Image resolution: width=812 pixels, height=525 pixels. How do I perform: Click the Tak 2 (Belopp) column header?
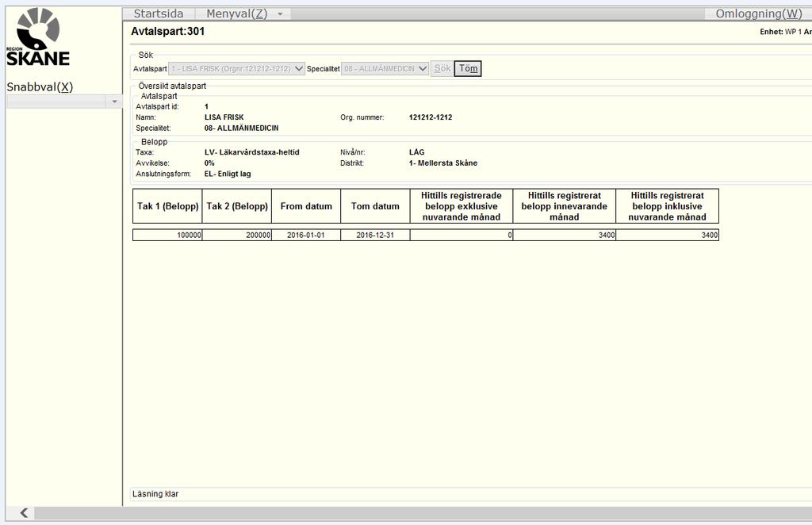pos(237,206)
